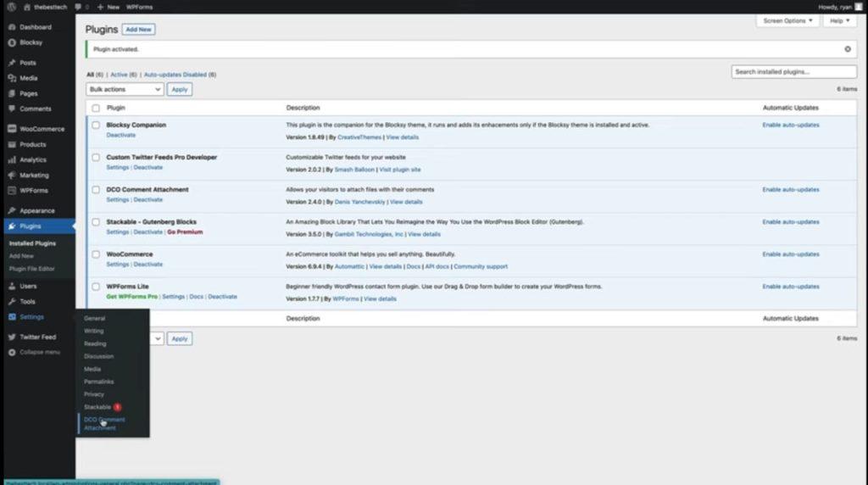Open the Analytics bar chart icon

tap(12, 160)
